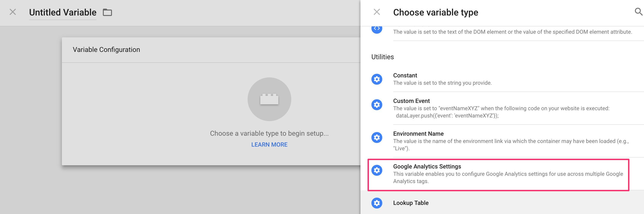Click the DOM Element code brackets icon
Viewport: 644px width, 214px height.
coord(377,28)
